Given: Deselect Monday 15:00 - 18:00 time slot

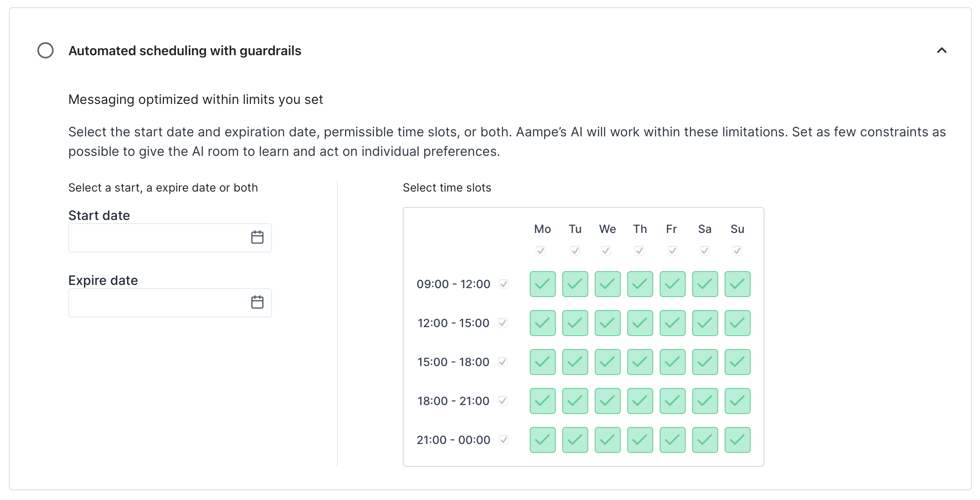Looking at the screenshot, I should (543, 362).
